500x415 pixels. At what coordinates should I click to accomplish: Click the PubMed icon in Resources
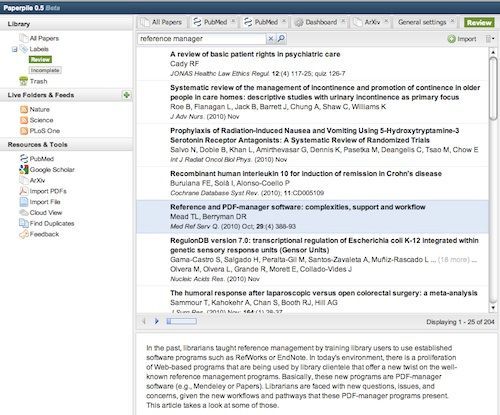(24, 159)
